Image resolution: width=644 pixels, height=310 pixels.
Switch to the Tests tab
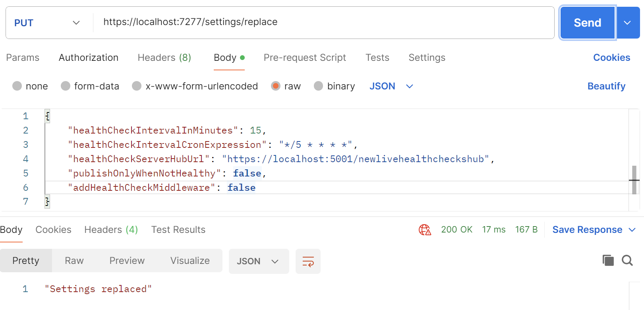(x=377, y=58)
